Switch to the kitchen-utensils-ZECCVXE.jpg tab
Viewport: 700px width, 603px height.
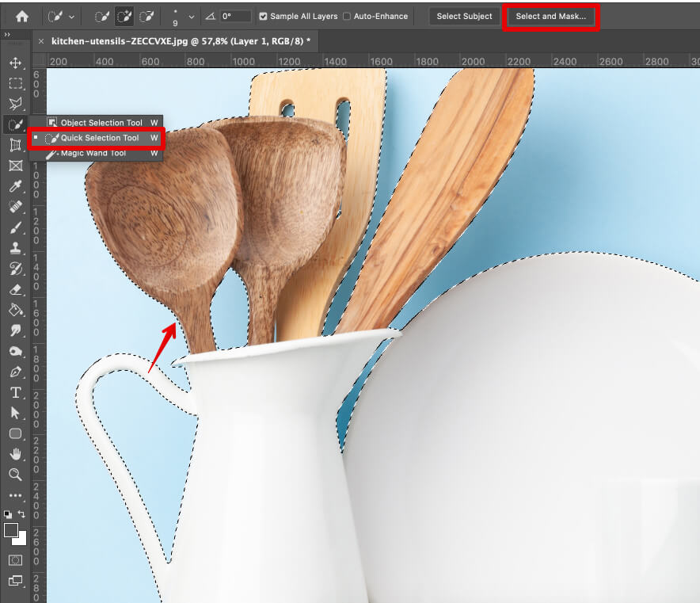[174, 42]
